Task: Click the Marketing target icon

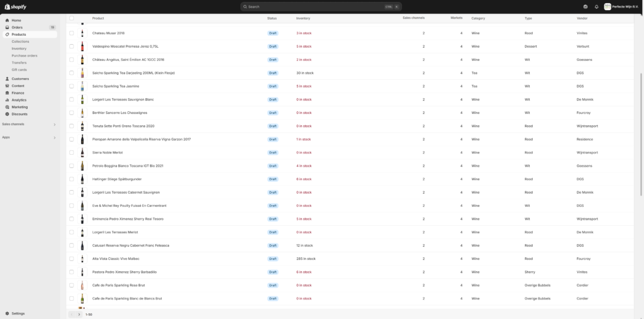Action: 7,107
